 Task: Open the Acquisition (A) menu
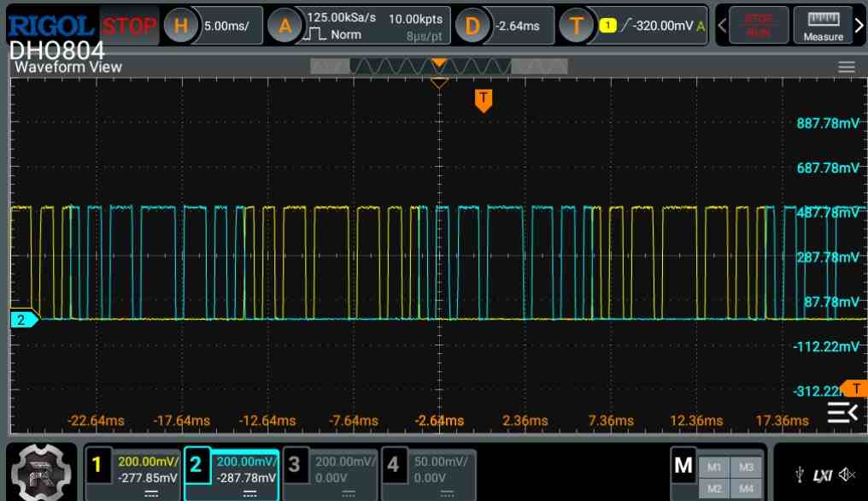pyautogui.click(x=284, y=26)
